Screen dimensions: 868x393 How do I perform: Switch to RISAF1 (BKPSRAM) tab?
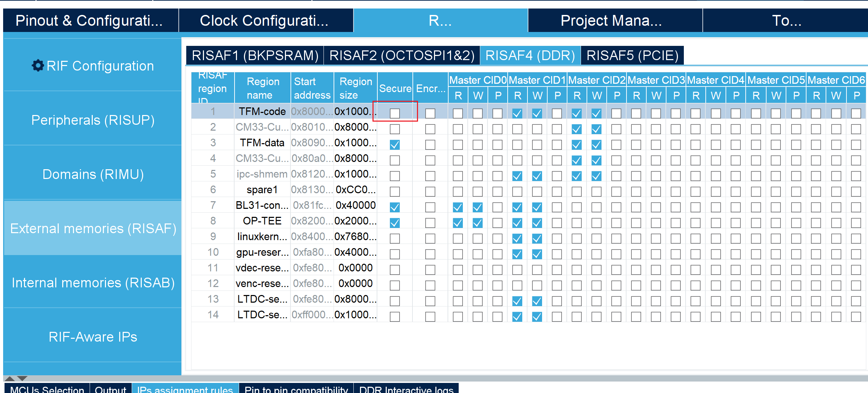click(x=255, y=56)
